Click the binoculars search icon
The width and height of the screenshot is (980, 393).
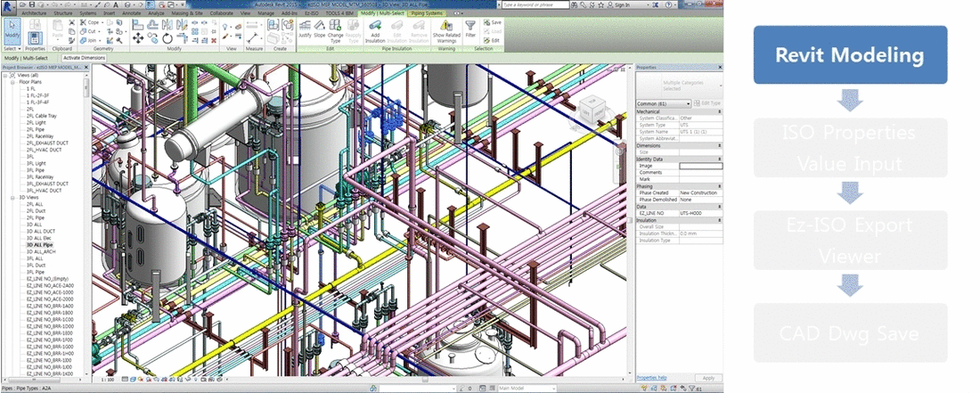pyautogui.click(x=576, y=5)
